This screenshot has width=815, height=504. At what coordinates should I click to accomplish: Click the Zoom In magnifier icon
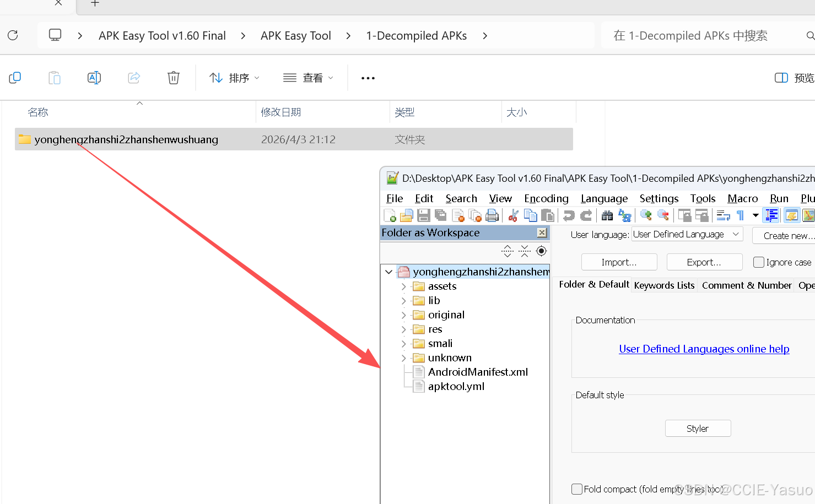point(646,215)
